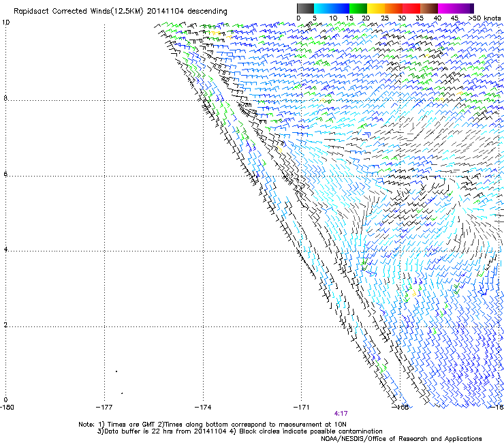Click the magenta-purple 40-50 knots color segment
This screenshot has height=443, width=504.
[456, 8]
